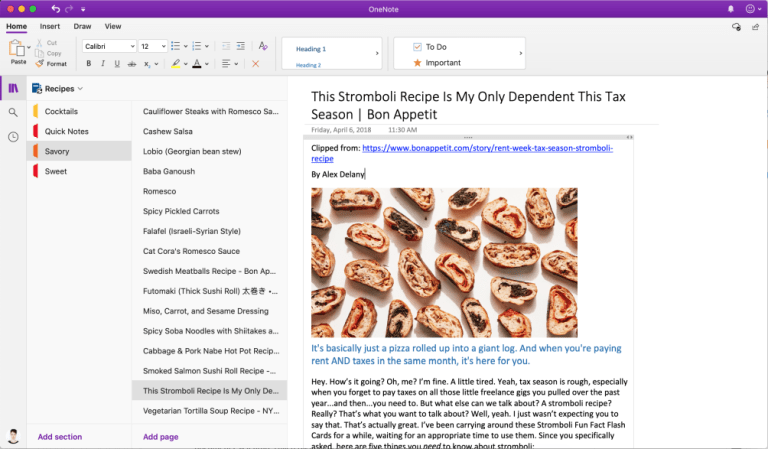Expand the tags gallery arrow

[x=520, y=53]
